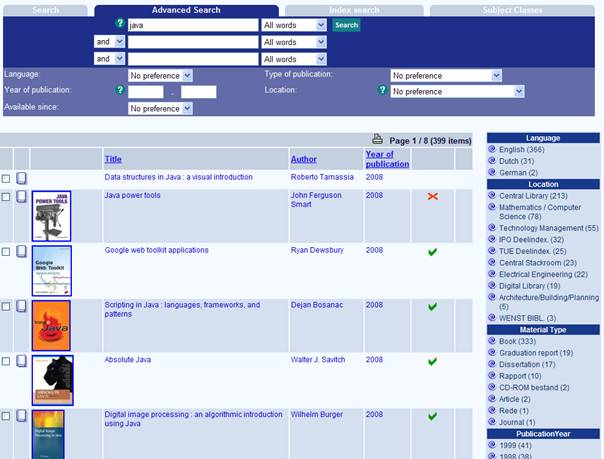This screenshot has width=604, height=459.
Task: Open the second 'and' operator dropdown
Action: (109, 59)
